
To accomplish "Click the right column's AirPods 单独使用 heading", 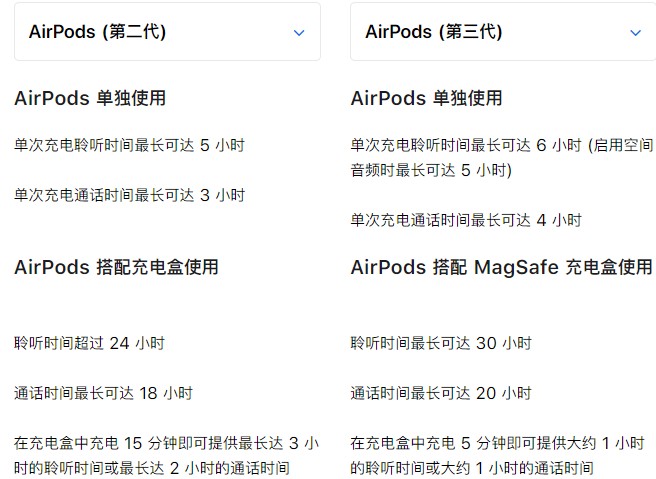I will (x=426, y=98).
